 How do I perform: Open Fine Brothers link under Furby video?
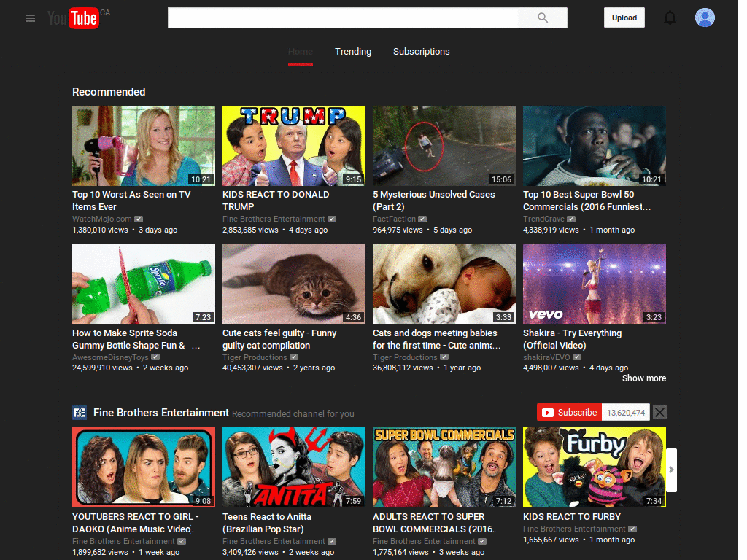click(575, 529)
